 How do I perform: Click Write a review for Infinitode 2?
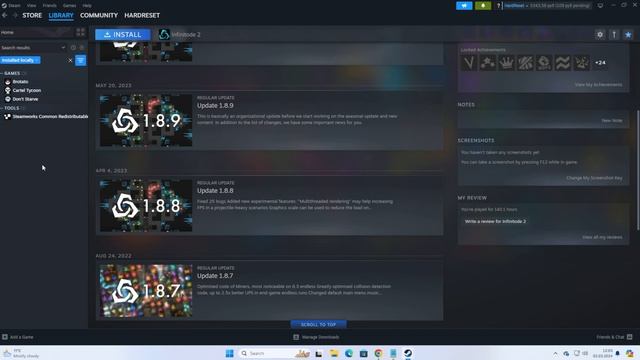(x=496, y=221)
